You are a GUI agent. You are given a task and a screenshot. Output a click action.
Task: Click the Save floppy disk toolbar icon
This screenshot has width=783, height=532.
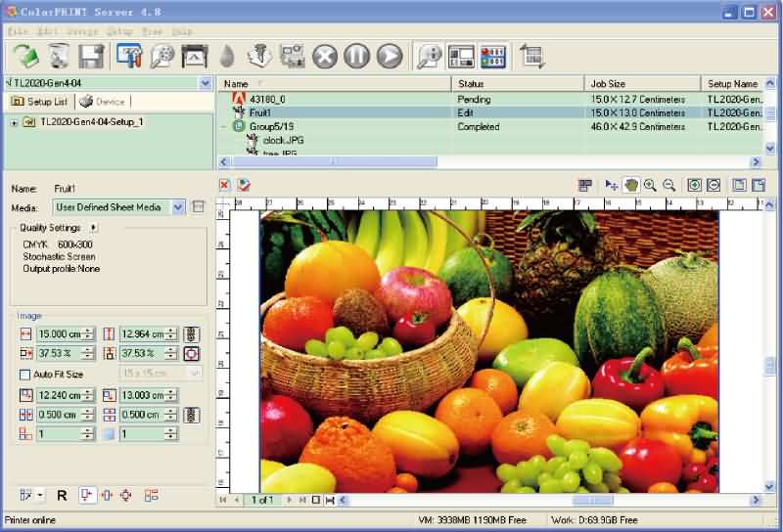click(x=91, y=56)
